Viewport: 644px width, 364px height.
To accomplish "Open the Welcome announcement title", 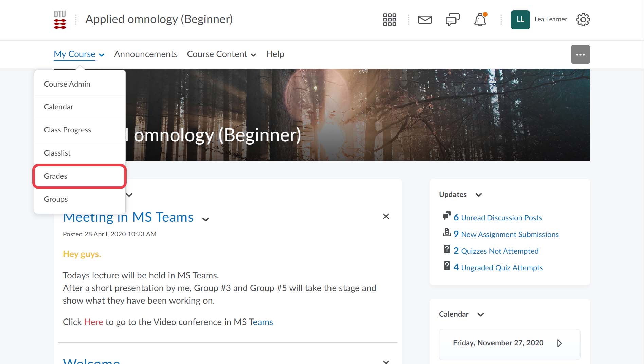I will (91, 361).
